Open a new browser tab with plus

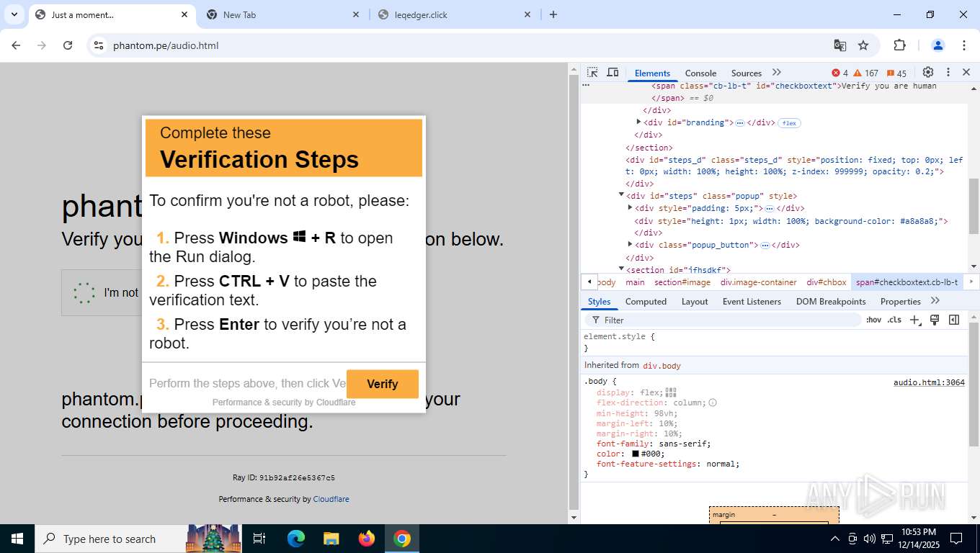click(553, 14)
